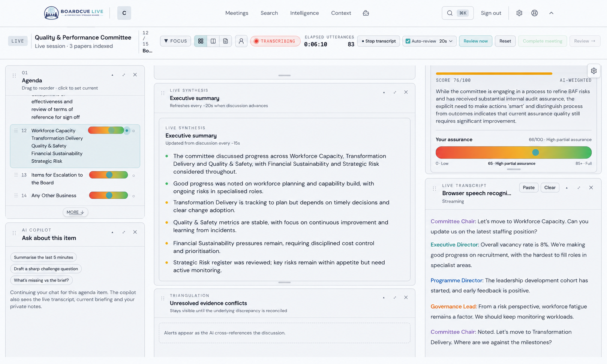
Task: Click Sign out
Action: (491, 13)
